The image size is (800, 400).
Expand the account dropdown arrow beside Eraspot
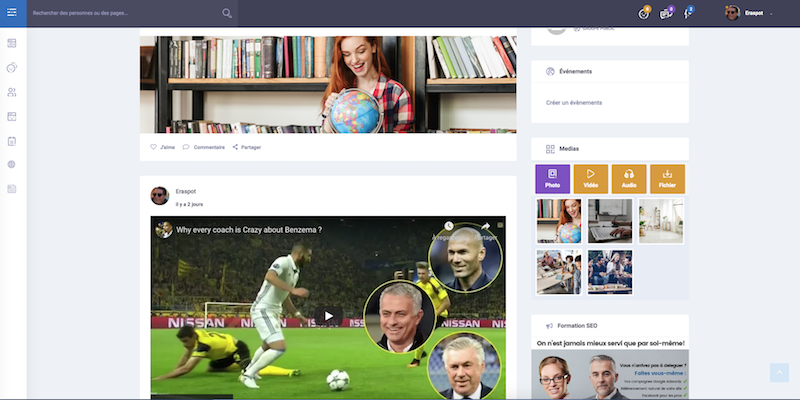tap(771, 14)
